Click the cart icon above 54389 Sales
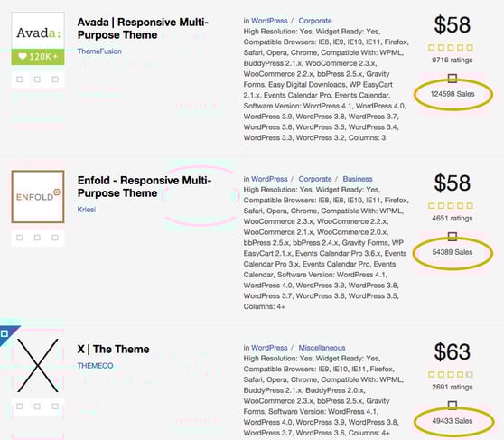This screenshot has width=504, height=440. [453, 236]
